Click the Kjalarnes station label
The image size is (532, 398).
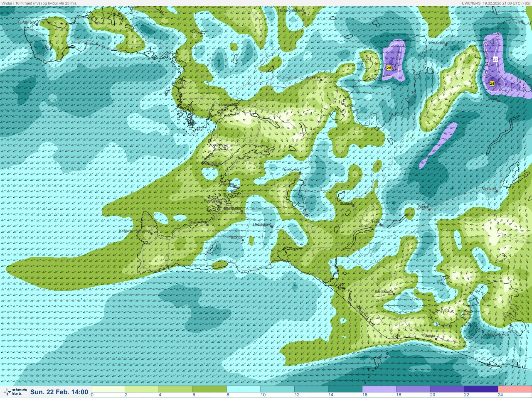pos(227,183)
